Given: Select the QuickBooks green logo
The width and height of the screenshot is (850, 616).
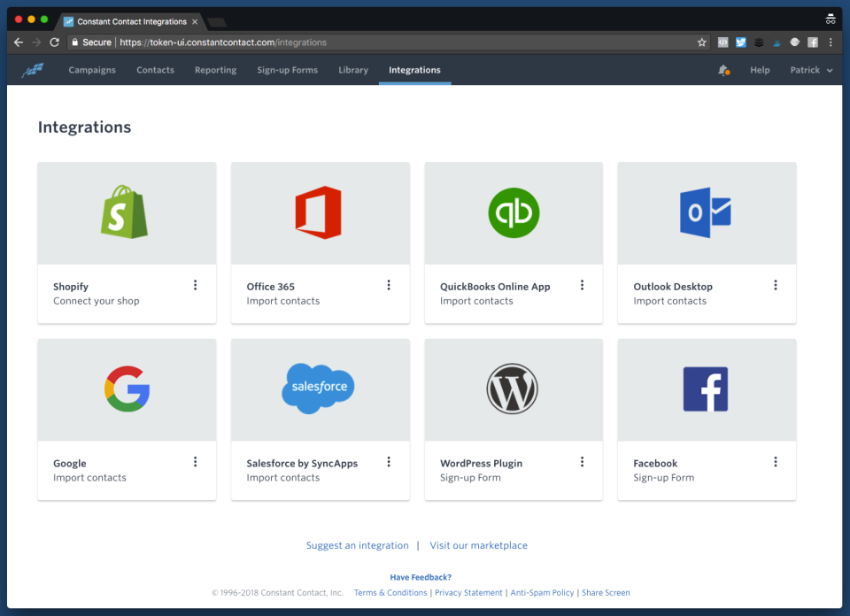Looking at the screenshot, I should coord(514,212).
